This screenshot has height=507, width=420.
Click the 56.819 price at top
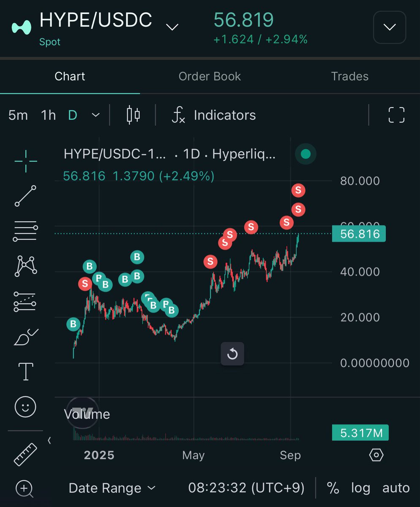tap(243, 20)
